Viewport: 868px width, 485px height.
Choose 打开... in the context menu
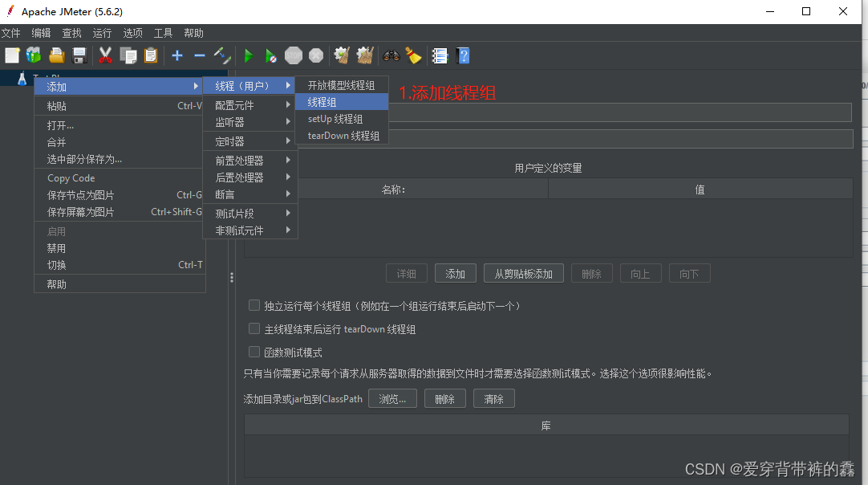pyautogui.click(x=119, y=125)
